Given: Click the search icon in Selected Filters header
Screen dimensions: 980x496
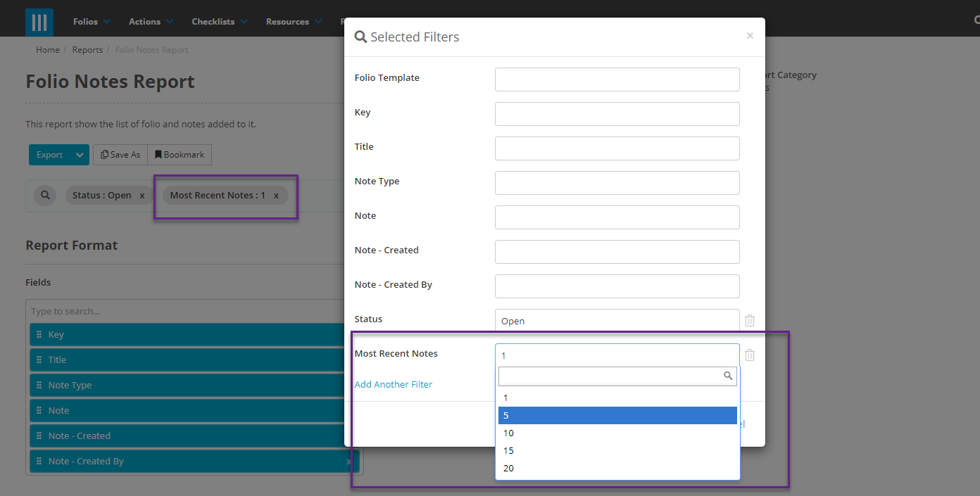Looking at the screenshot, I should [360, 36].
